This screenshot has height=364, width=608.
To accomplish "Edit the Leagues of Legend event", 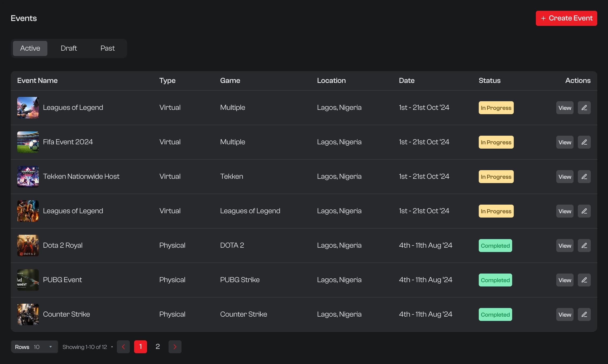I will 584,107.
